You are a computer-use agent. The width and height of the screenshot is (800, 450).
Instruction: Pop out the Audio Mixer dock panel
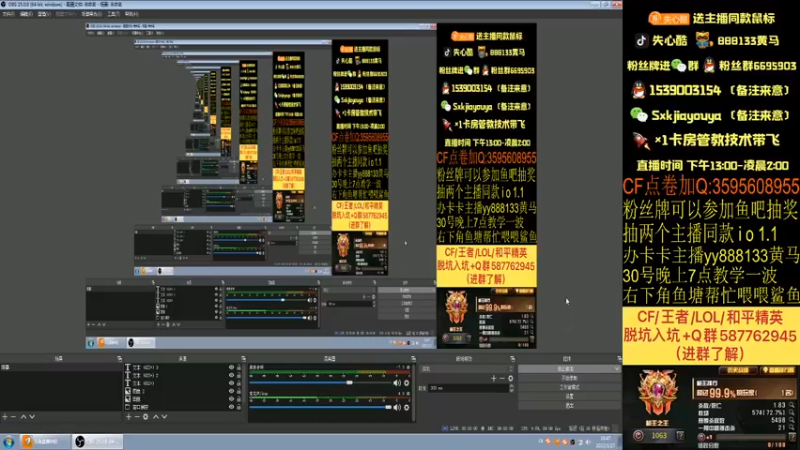(413, 359)
